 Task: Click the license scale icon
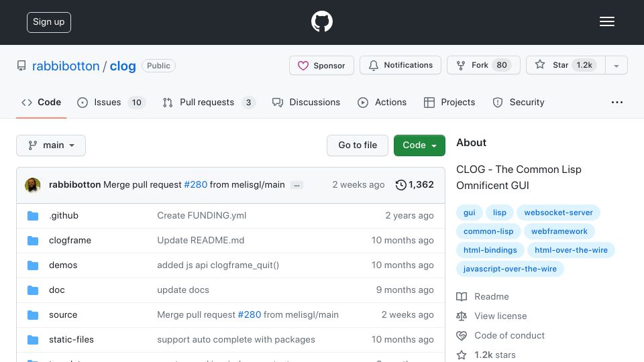point(462,316)
